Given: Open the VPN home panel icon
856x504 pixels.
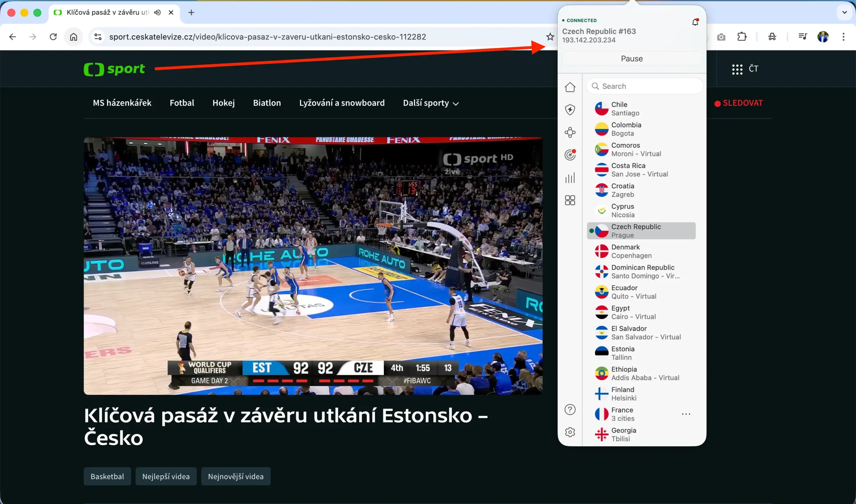Looking at the screenshot, I should click(570, 87).
